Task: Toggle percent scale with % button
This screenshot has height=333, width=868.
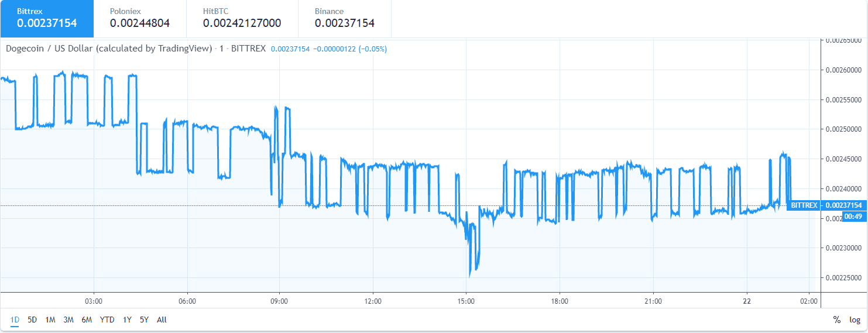Action: pos(837,320)
